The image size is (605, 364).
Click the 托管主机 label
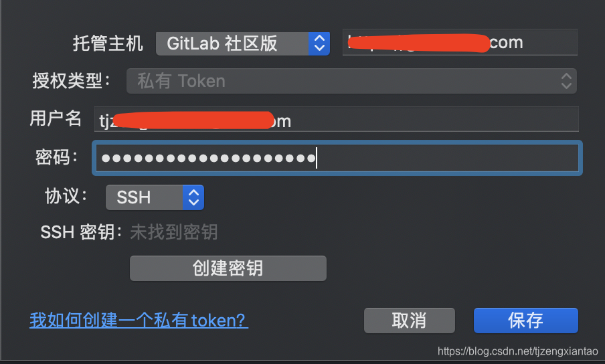pos(108,43)
